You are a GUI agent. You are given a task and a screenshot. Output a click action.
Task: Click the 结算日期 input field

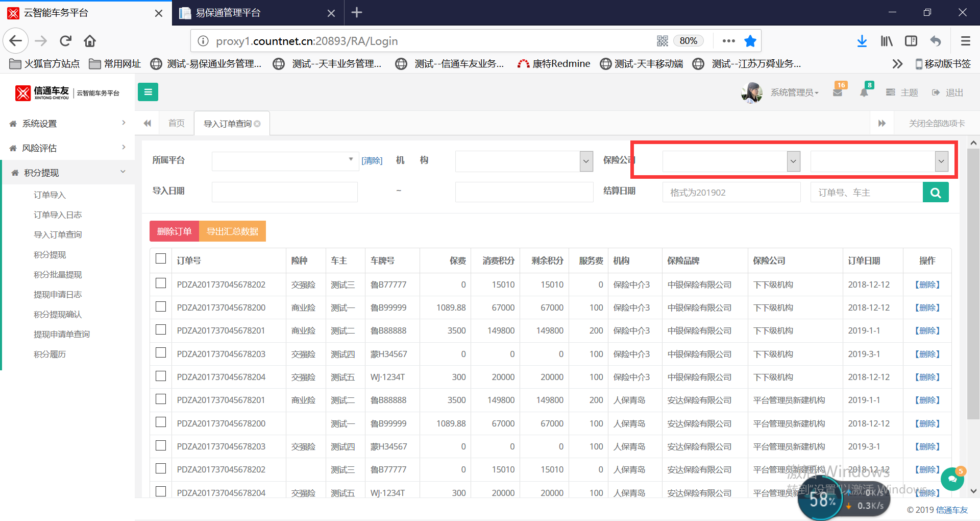731,193
